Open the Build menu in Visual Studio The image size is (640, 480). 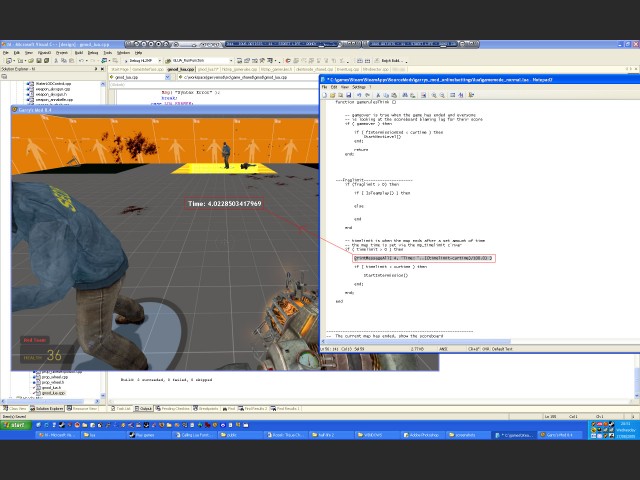79,53
